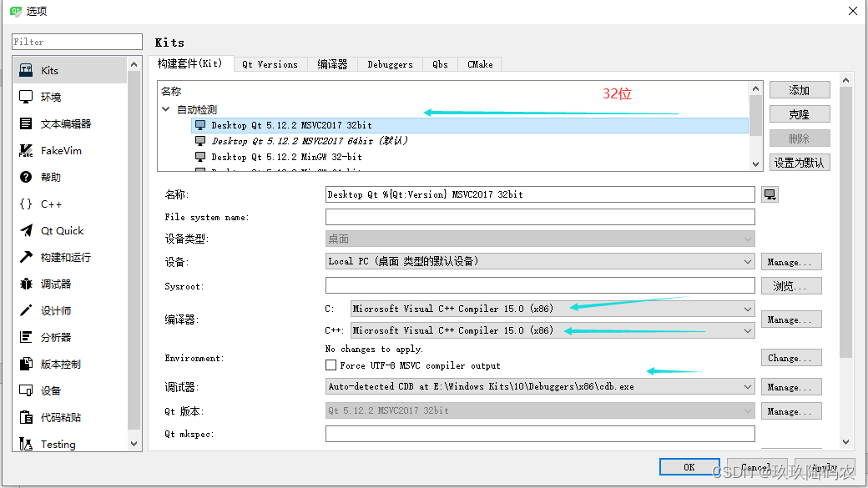
Task: Click the Filter search field
Action: [x=77, y=42]
